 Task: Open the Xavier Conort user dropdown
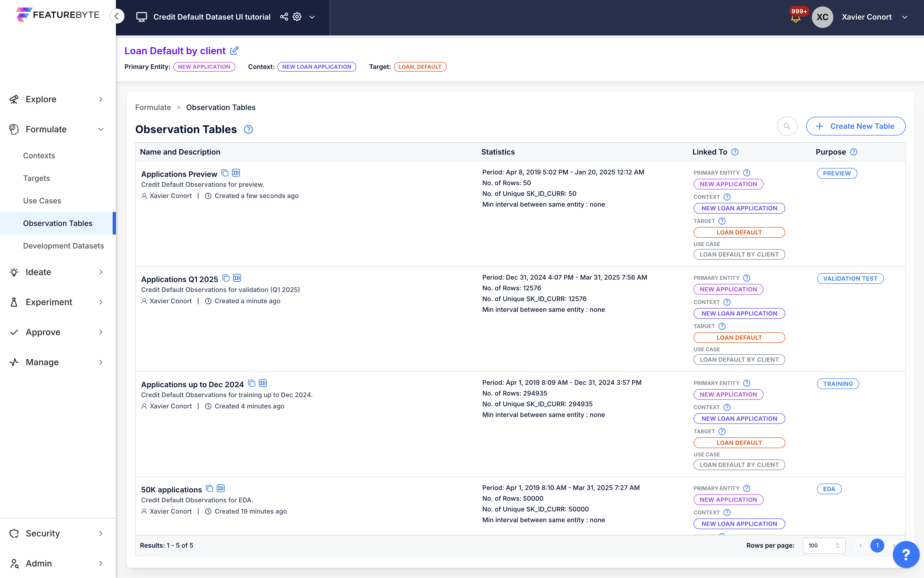(x=904, y=17)
